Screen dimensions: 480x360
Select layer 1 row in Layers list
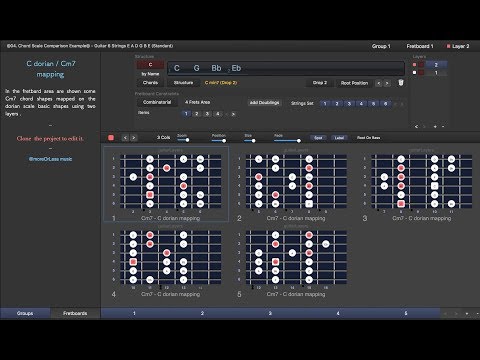[436, 72]
